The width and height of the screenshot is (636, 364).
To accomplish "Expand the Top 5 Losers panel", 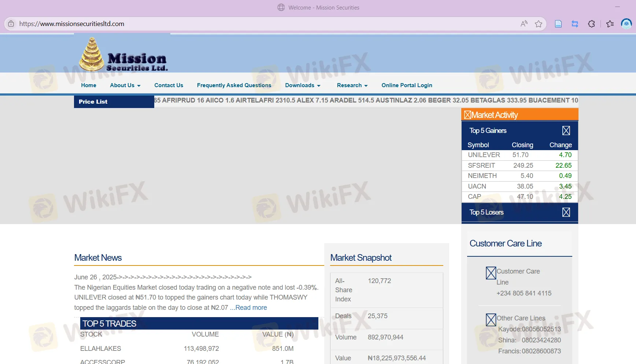I will coord(566,212).
